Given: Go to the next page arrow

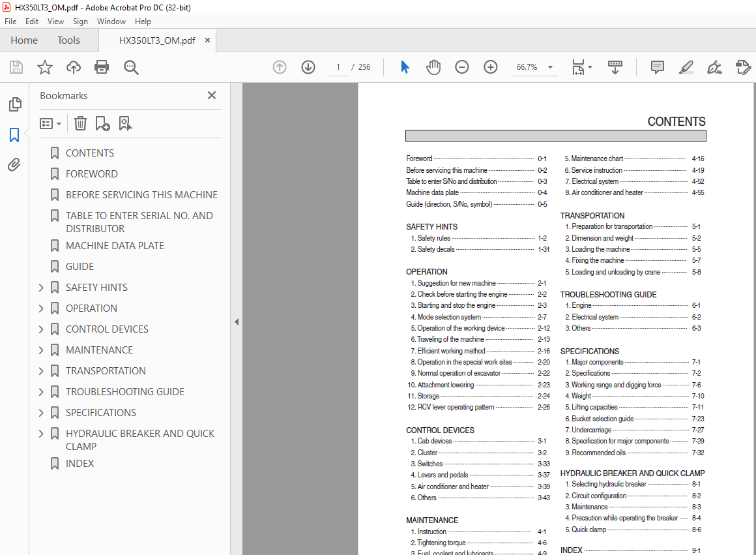Looking at the screenshot, I should click(x=308, y=67).
